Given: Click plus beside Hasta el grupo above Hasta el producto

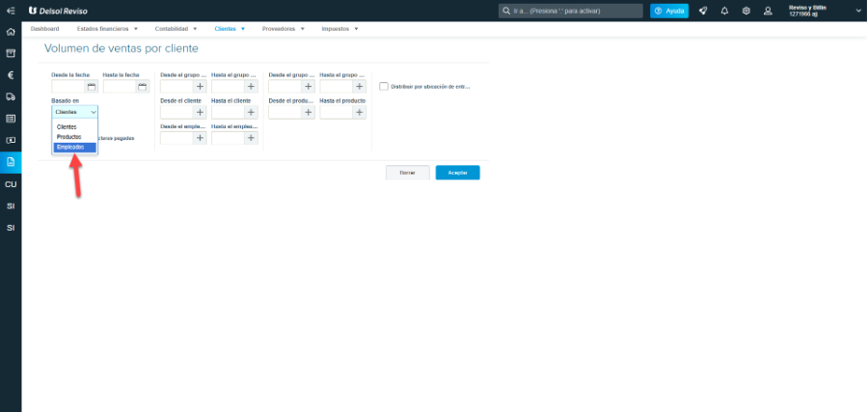Looking at the screenshot, I should 360,87.
